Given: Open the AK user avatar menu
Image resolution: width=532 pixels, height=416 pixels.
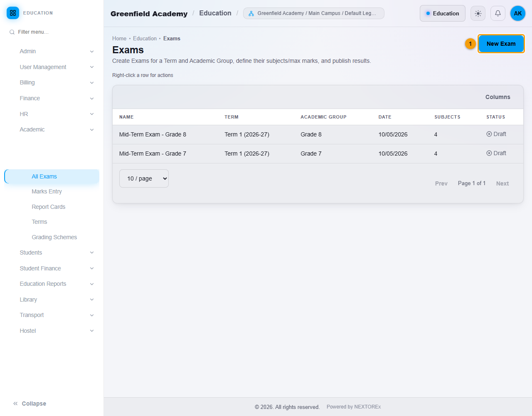Looking at the screenshot, I should tap(518, 13).
